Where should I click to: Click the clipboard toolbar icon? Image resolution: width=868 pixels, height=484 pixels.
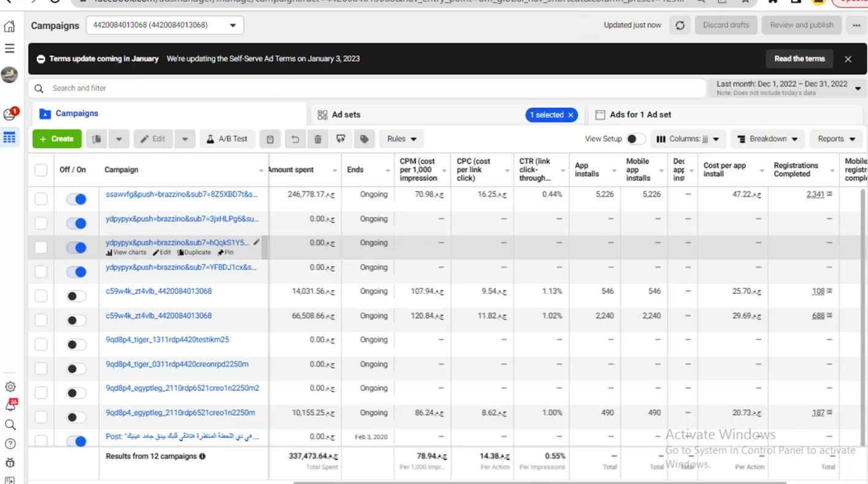coord(270,139)
